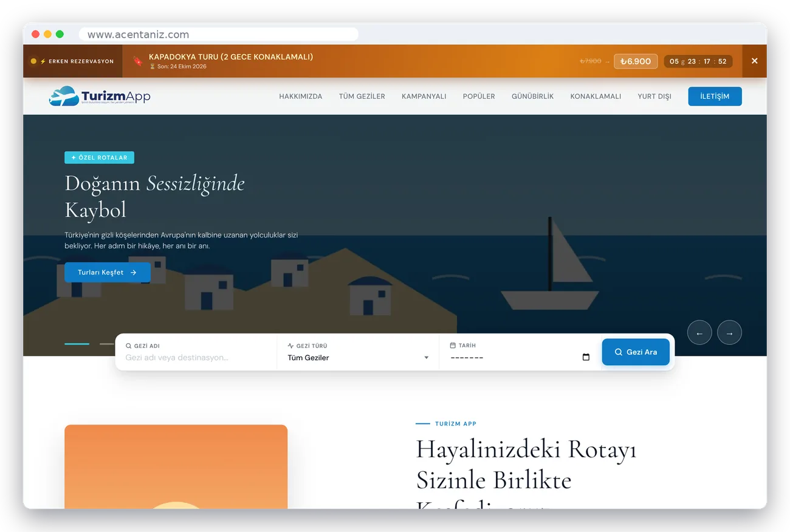Screen dimensions: 790x532
Task: Go to next slide with right arrow
Action: click(x=729, y=333)
